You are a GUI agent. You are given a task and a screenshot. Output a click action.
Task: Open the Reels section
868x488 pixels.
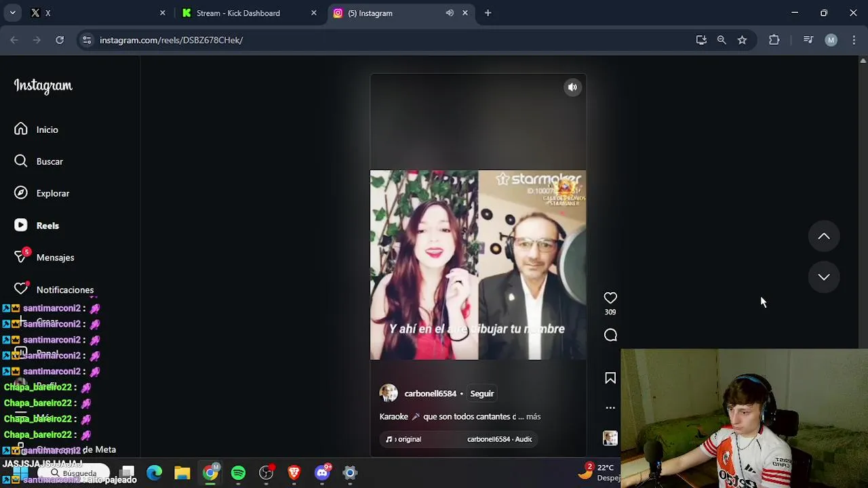tap(37, 226)
